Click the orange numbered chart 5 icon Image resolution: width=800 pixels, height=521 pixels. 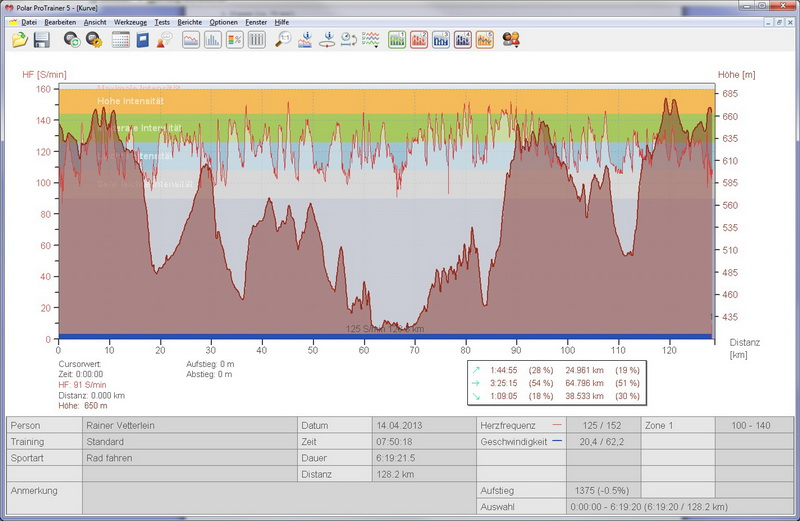point(484,40)
